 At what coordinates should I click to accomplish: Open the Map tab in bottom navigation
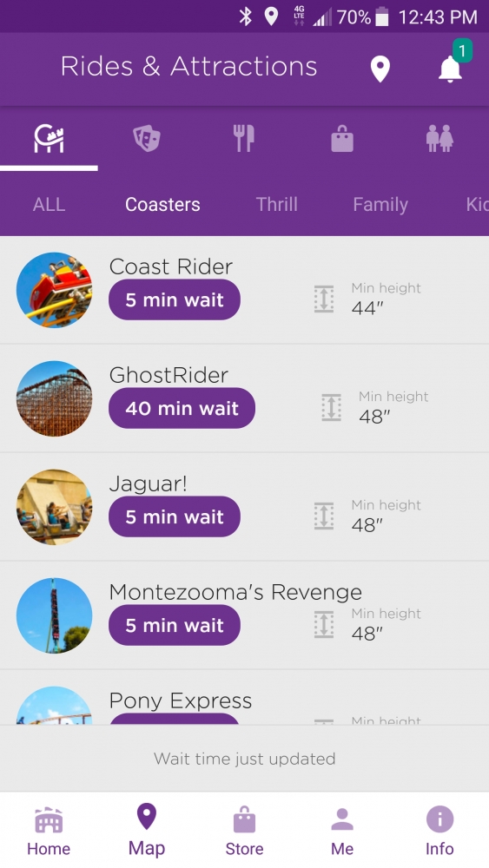pyautogui.click(x=147, y=831)
